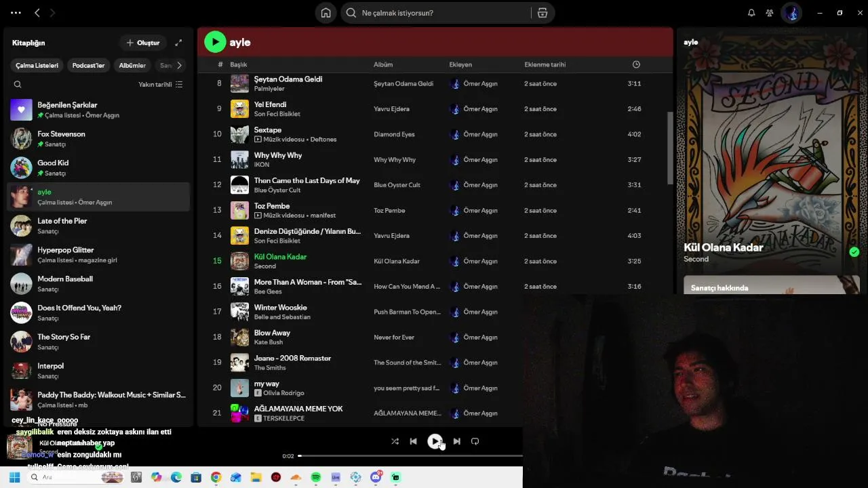Sort tracks by the duration clock icon
The image size is (868, 488).
(636, 64)
